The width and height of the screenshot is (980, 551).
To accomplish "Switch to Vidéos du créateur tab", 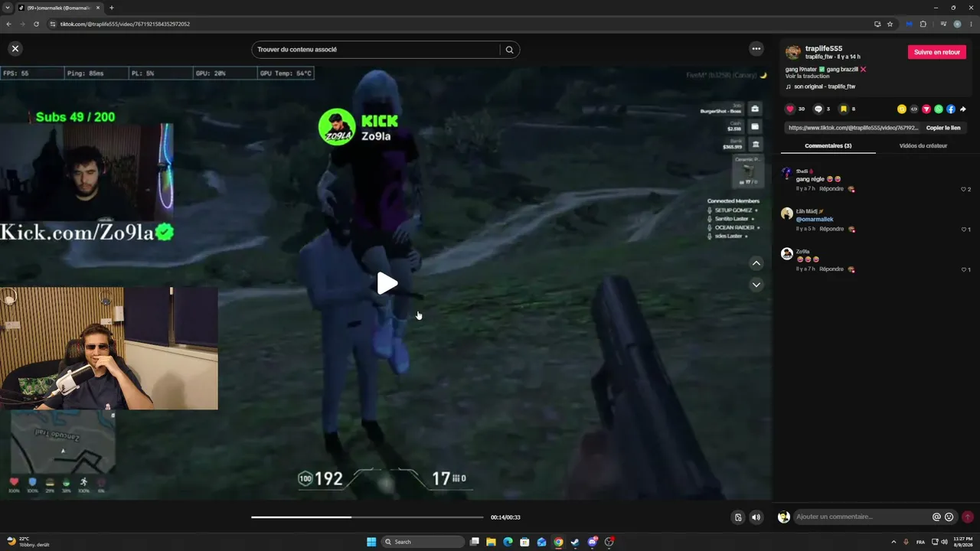I will point(923,145).
